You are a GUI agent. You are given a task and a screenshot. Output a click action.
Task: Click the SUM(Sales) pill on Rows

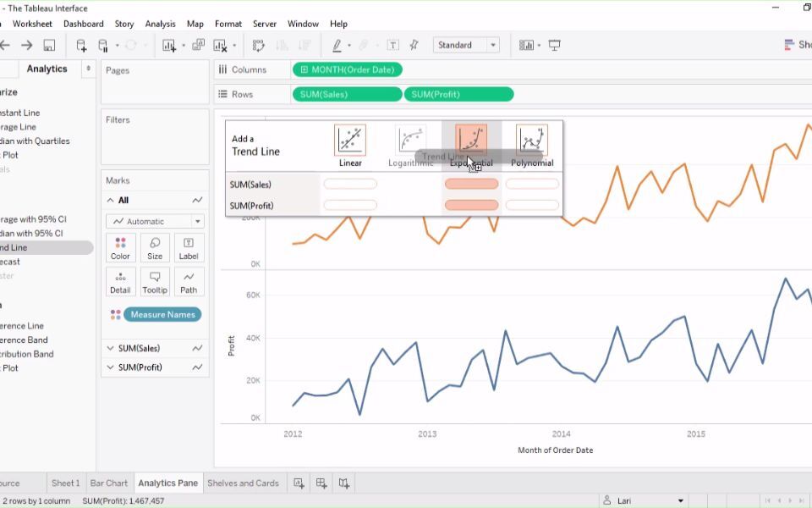(348, 94)
